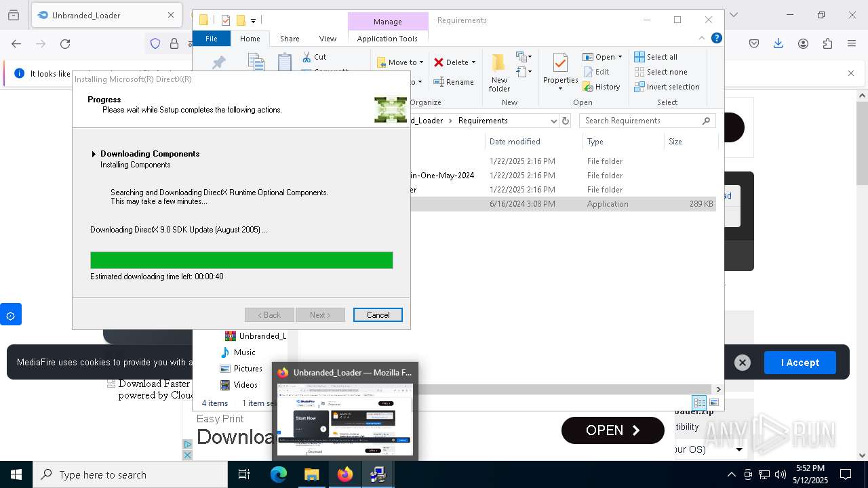Screen dimensions: 868x488
Task: Expand the address bar history dropdown
Action: tap(554, 121)
